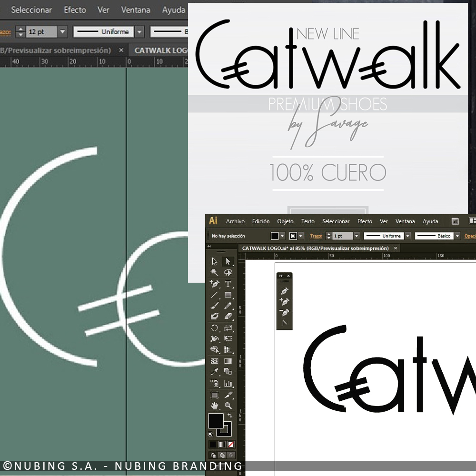The height and width of the screenshot is (476, 476).
Task: Swap fill and stroke colors
Action: [230, 415]
